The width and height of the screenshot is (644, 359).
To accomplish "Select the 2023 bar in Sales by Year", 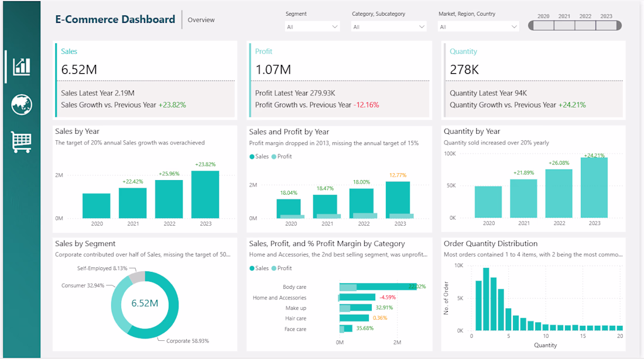I will [x=205, y=195].
